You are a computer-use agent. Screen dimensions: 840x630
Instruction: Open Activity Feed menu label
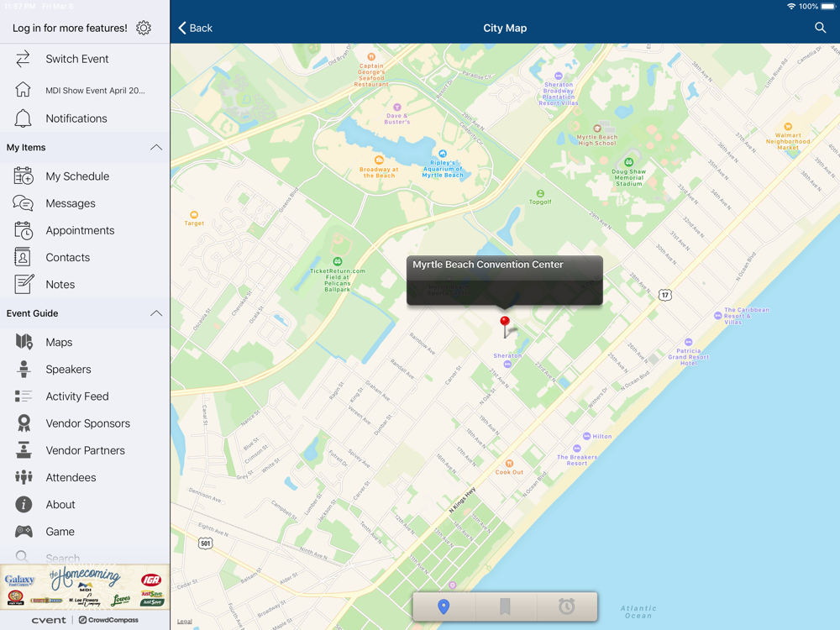tap(77, 396)
